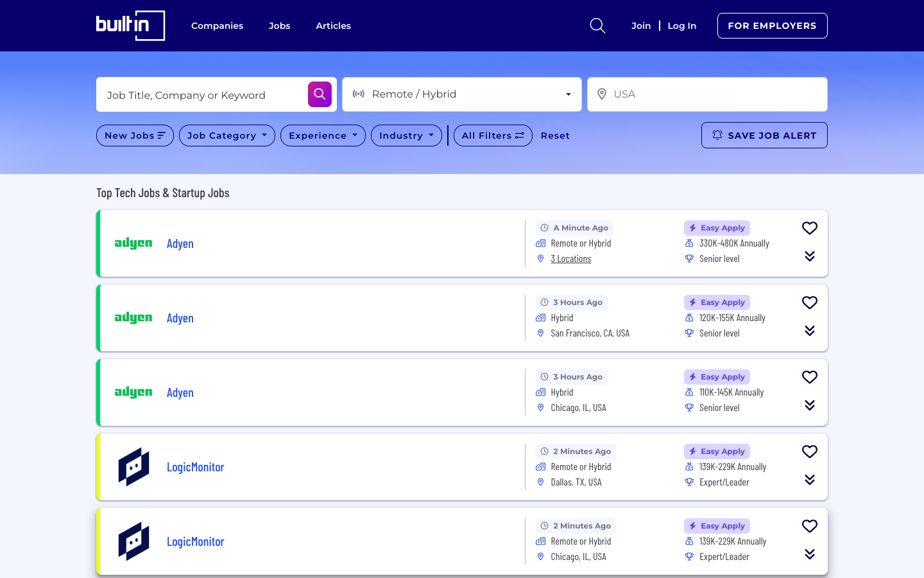Click "Dallas, TX, USA" location text
Image resolution: width=924 pixels, height=578 pixels.
pyautogui.click(x=576, y=482)
